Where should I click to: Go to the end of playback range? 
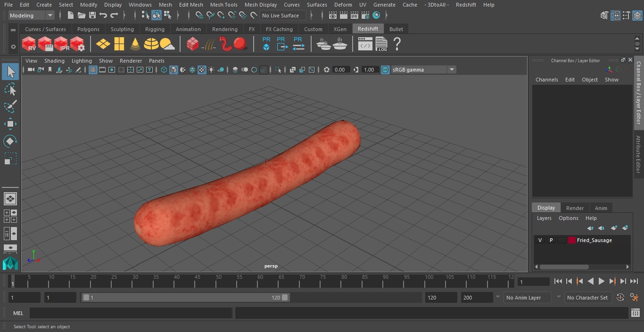pyautogui.click(x=634, y=281)
